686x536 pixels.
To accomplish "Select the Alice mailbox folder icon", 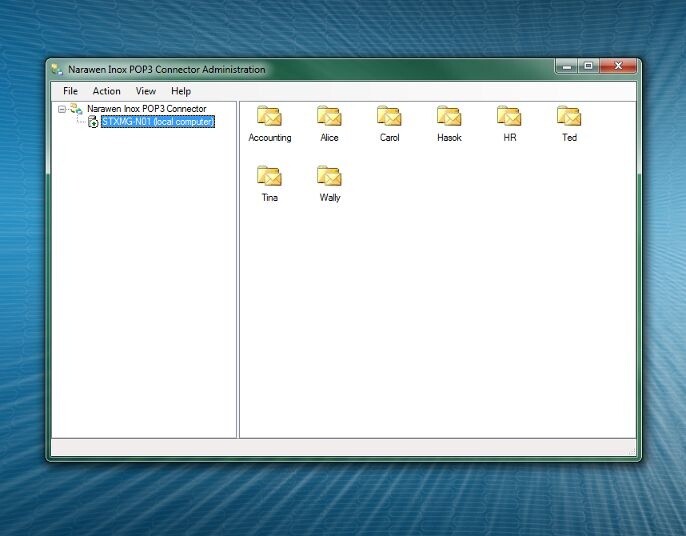I will click(x=329, y=116).
